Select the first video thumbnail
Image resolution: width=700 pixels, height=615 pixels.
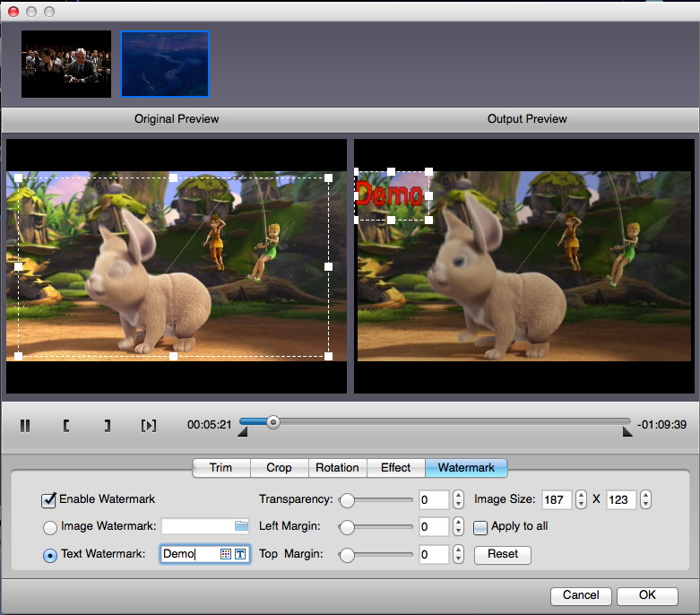pos(66,64)
